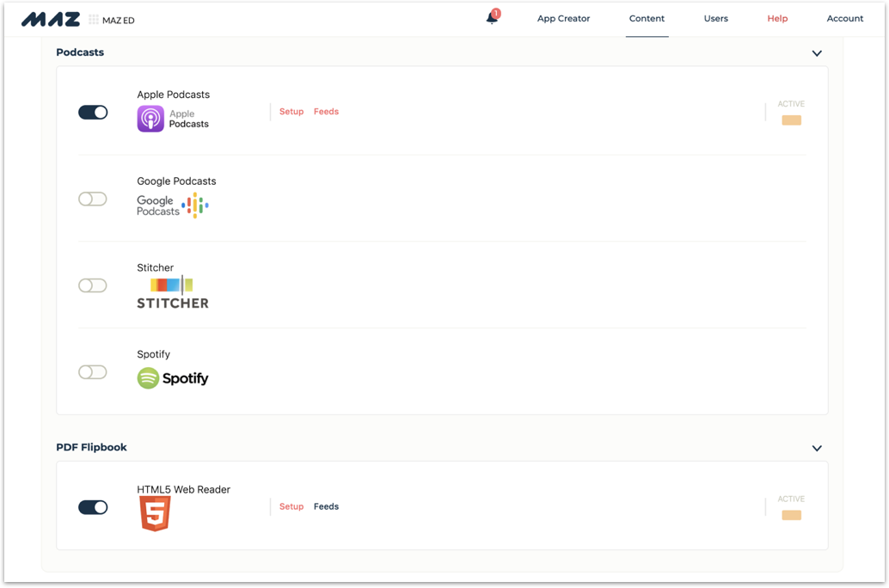The image size is (889, 588).
Task: Click the Spotify title text
Action: (x=153, y=354)
